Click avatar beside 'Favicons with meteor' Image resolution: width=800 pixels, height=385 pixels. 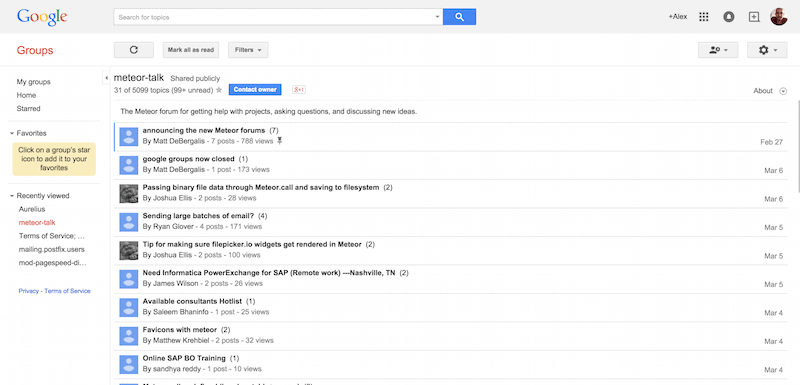pos(129,336)
